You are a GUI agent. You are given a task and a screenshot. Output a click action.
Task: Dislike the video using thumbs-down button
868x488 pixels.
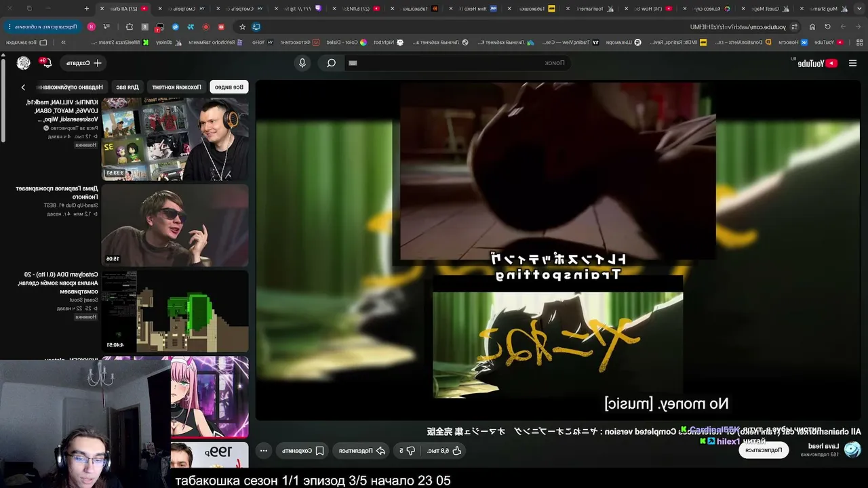(407, 450)
